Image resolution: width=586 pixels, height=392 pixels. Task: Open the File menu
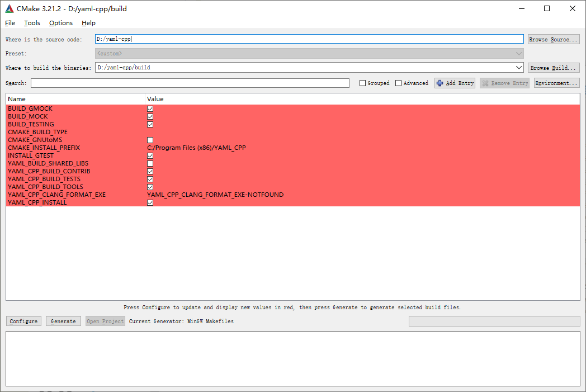click(x=10, y=23)
